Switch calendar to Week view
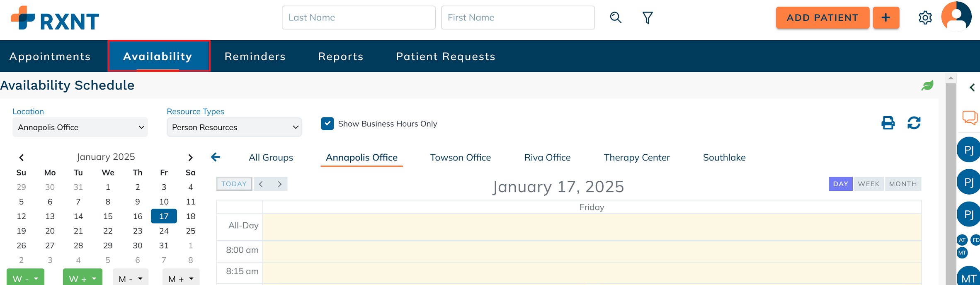Image resolution: width=980 pixels, height=285 pixels. tap(868, 184)
